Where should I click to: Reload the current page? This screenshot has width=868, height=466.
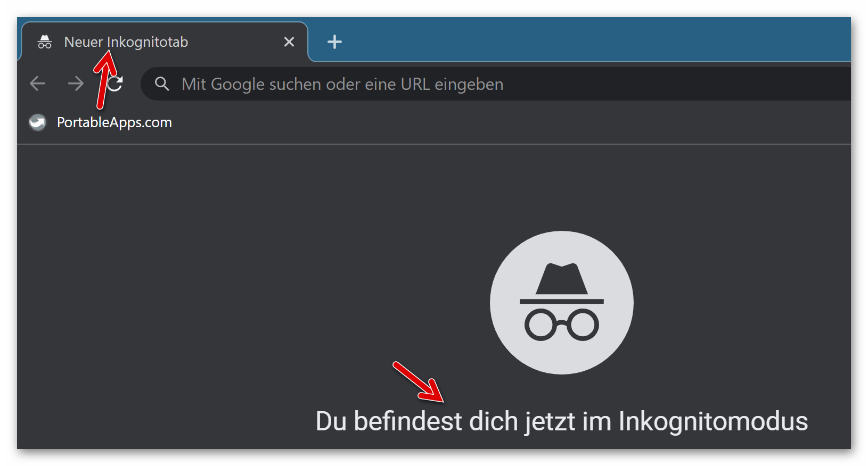click(116, 84)
